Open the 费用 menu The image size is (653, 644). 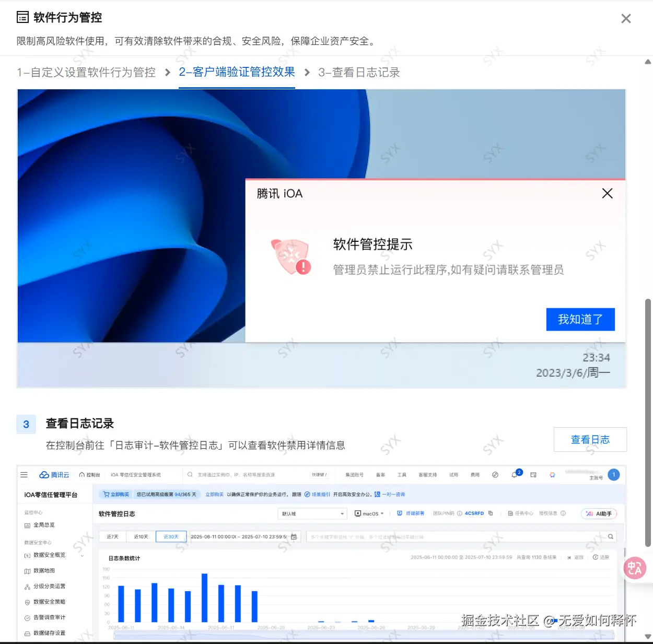click(x=474, y=475)
